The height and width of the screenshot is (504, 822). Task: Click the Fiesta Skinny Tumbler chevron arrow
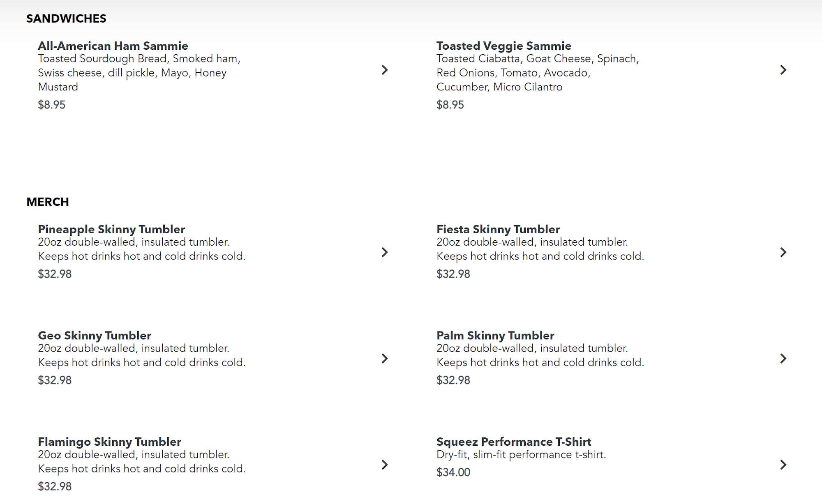coord(783,252)
